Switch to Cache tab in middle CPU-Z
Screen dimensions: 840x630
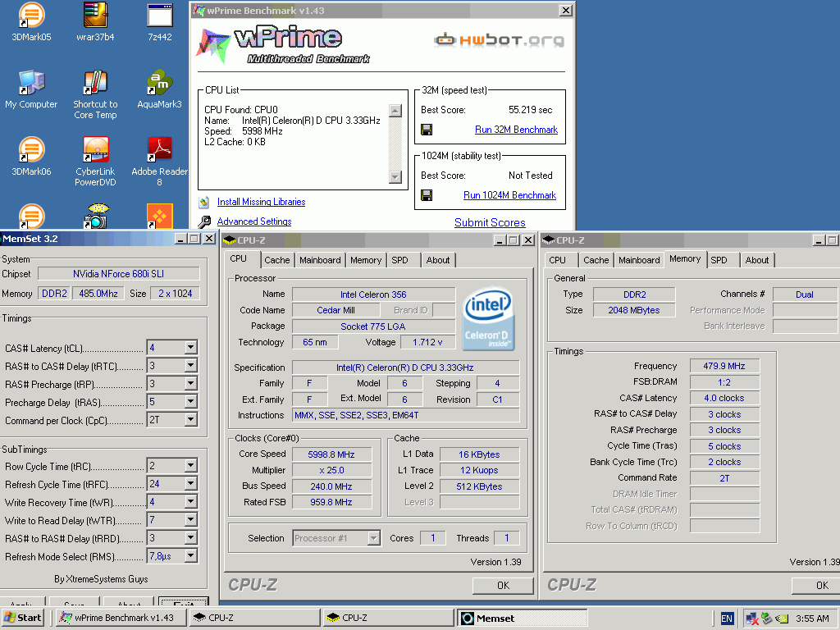point(277,260)
